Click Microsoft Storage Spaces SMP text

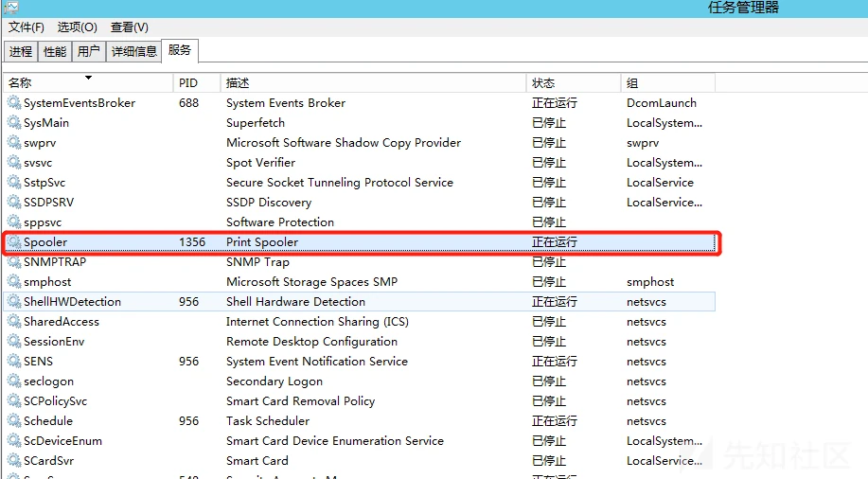tap(311, 281)
